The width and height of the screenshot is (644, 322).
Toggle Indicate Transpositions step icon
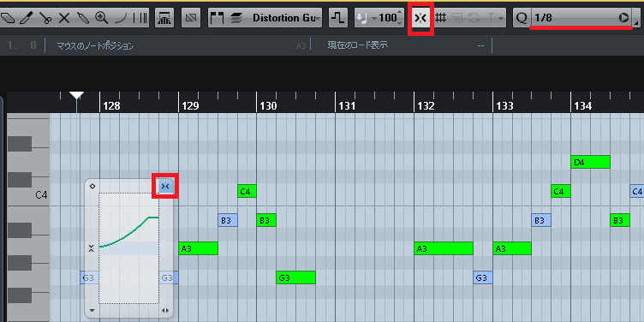click(339, 18)
